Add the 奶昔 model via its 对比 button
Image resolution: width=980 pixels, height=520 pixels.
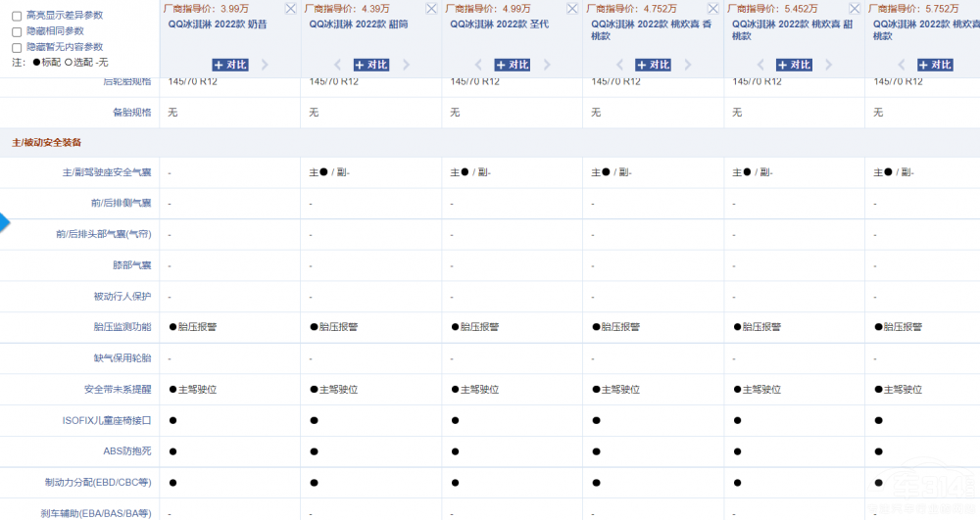(230, 65)
